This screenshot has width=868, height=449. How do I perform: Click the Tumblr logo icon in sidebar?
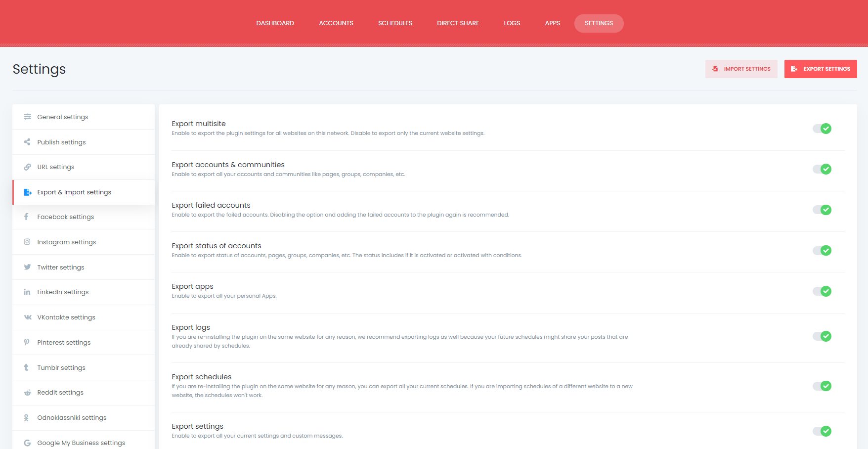pos(26,367)
